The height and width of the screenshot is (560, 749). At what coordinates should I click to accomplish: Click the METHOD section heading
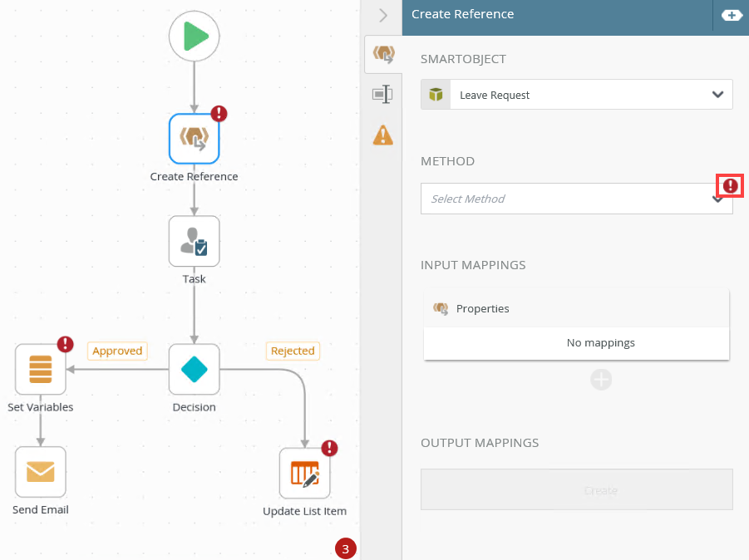pos(447,161)
